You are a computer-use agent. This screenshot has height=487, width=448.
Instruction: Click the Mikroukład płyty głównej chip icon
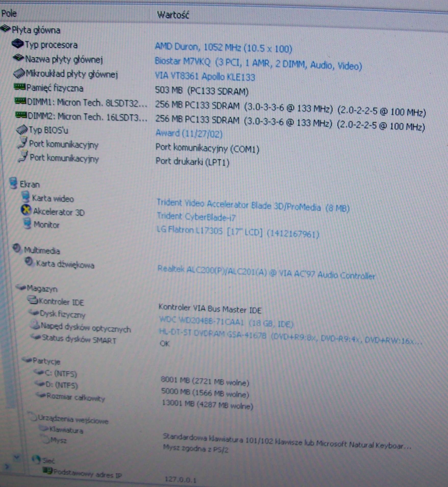tap(19, 73)
